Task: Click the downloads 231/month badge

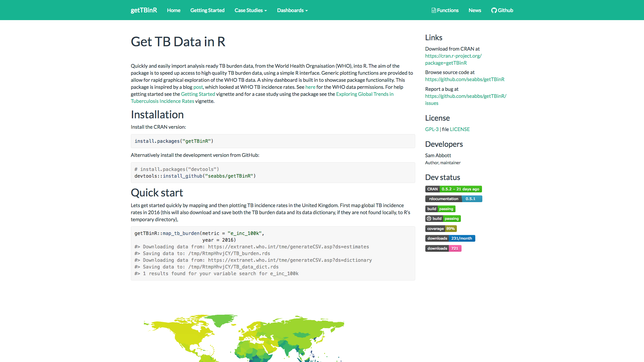Action: 450,238
